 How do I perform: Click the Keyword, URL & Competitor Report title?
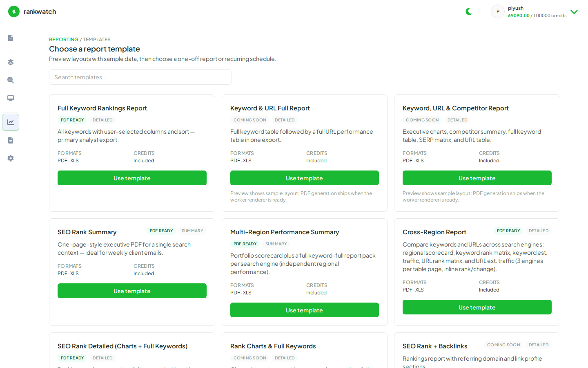pyautogui.click(x=456, y=108)
